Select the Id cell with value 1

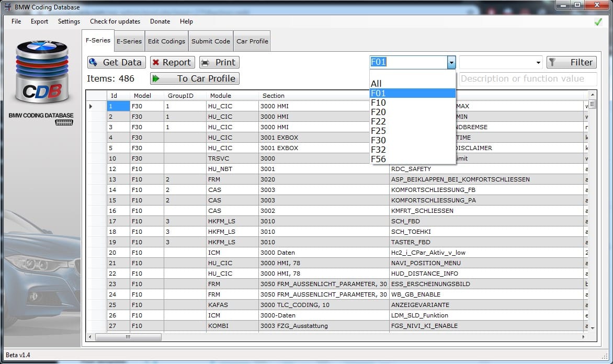tap(118, 106)
